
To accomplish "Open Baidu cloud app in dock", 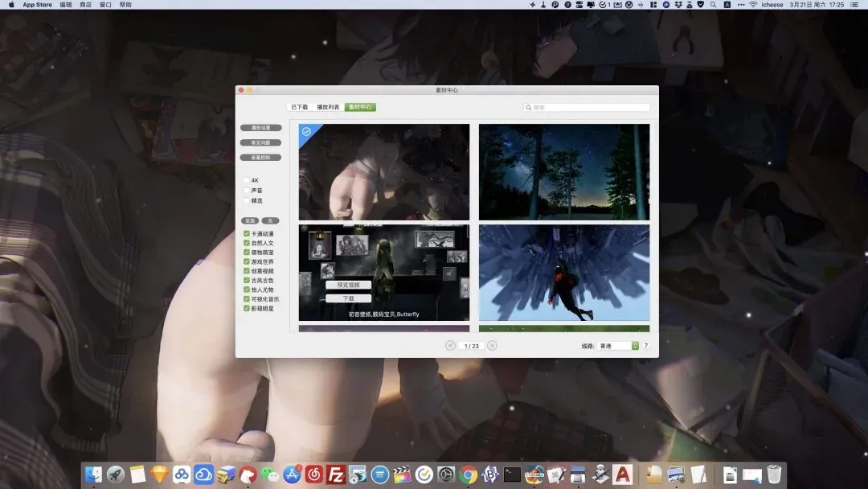I will [182, 474].
